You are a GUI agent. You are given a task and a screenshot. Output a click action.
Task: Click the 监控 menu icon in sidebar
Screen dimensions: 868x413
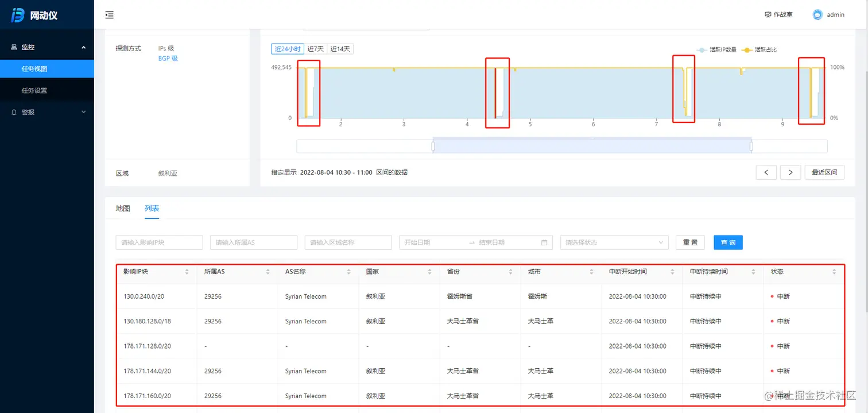pyautogui.click(x=14, y=47)
